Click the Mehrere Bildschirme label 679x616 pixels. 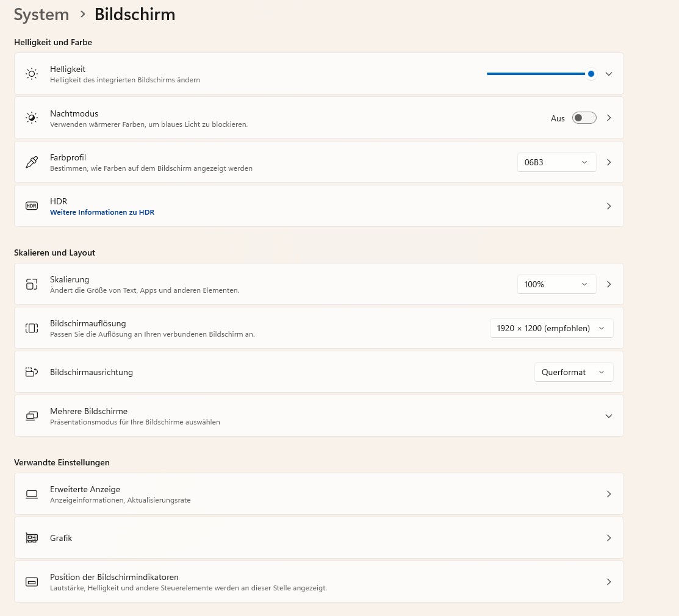click(89, 411)
